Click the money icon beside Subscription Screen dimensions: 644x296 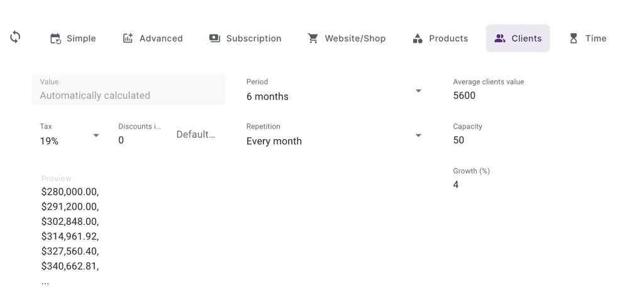click(x=215, y=38)
